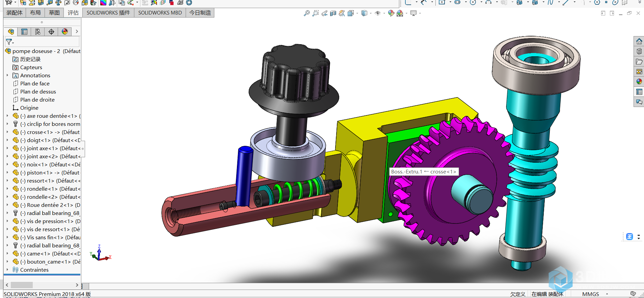Open the SOLIDWORKS 插件 tab
This screenshot has height=298, width=644.
(108, 13)
